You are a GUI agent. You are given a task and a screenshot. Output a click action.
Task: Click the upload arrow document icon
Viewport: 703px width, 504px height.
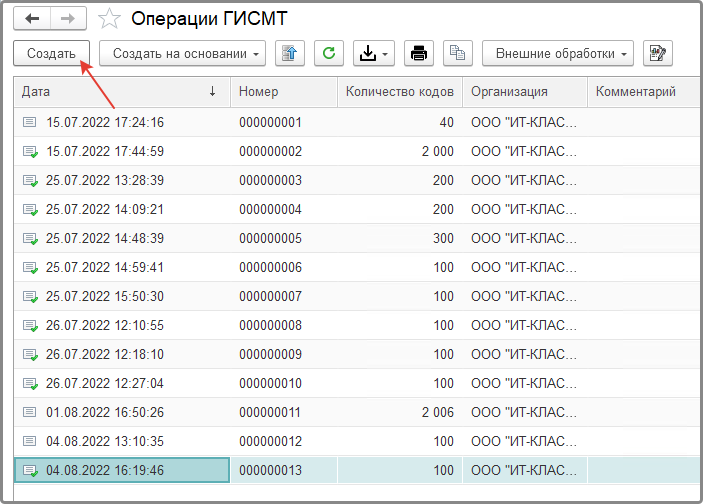pyautogui.click(x=290, y=53)
